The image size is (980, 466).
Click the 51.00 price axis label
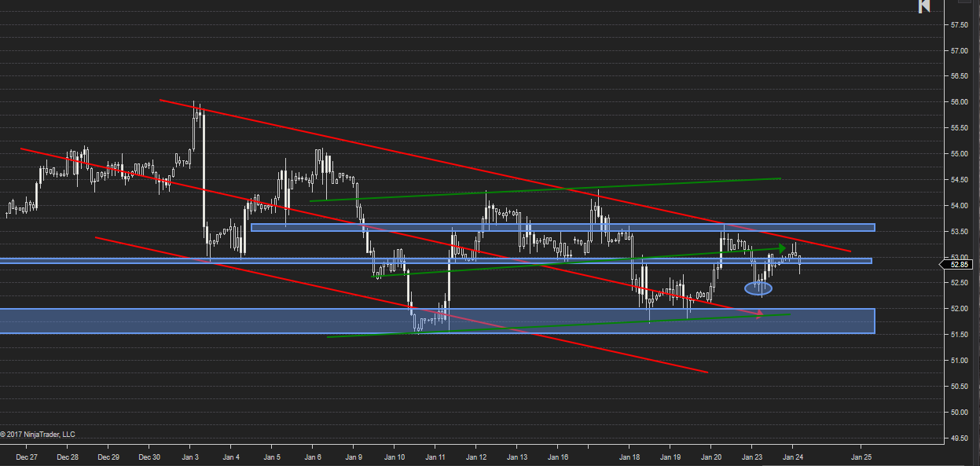click(x=959, y=361)
